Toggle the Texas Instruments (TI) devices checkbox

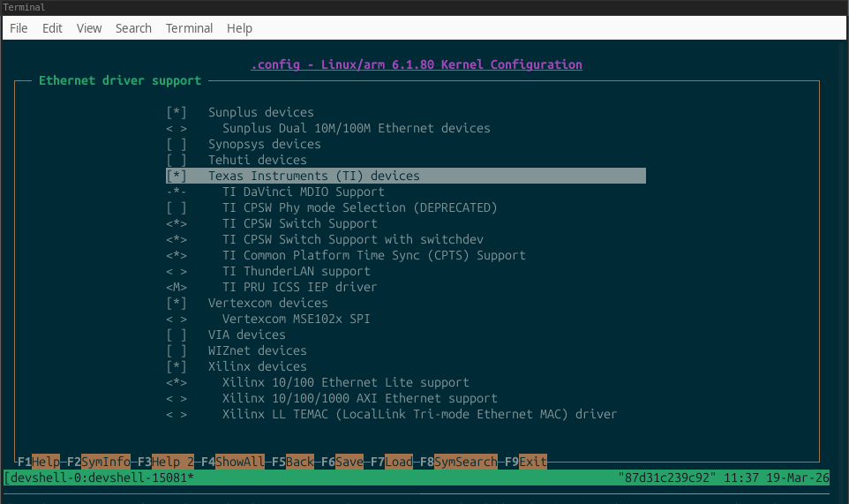(x=177, y=176)
